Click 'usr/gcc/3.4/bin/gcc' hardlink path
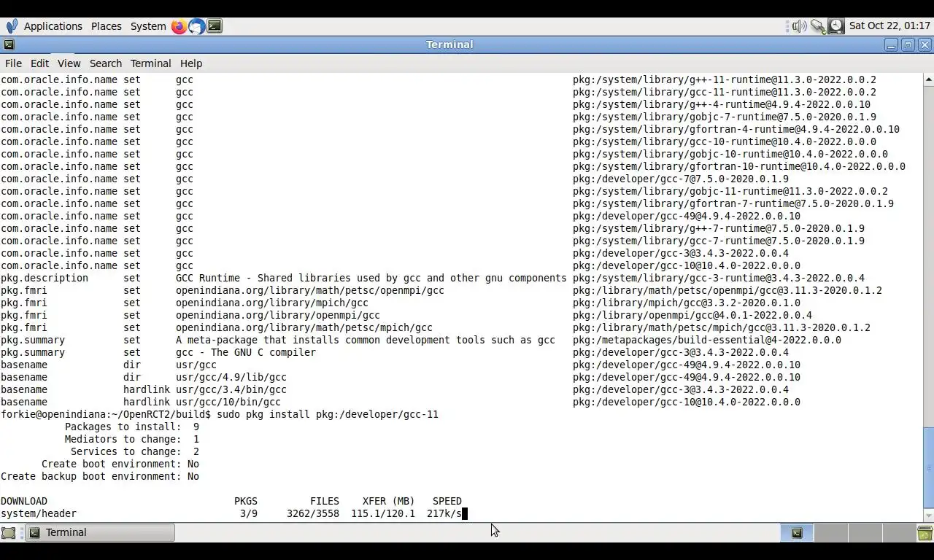 (x=231, y=389)
